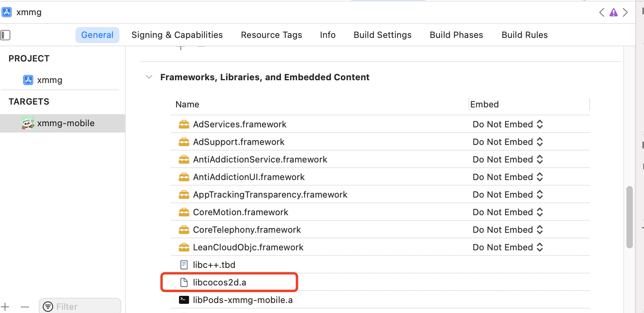The width and height of the screenshot is (644, 313).
Task: Click the warning triangle issue icon
Action: pyautogui.click(x=613, y=13)
